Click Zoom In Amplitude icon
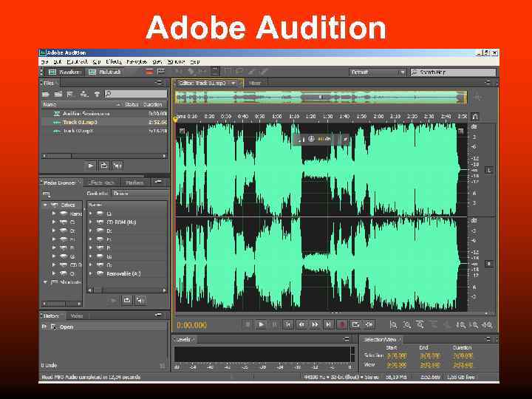Screen dimensions: 532x399 (x=393, y=324)
